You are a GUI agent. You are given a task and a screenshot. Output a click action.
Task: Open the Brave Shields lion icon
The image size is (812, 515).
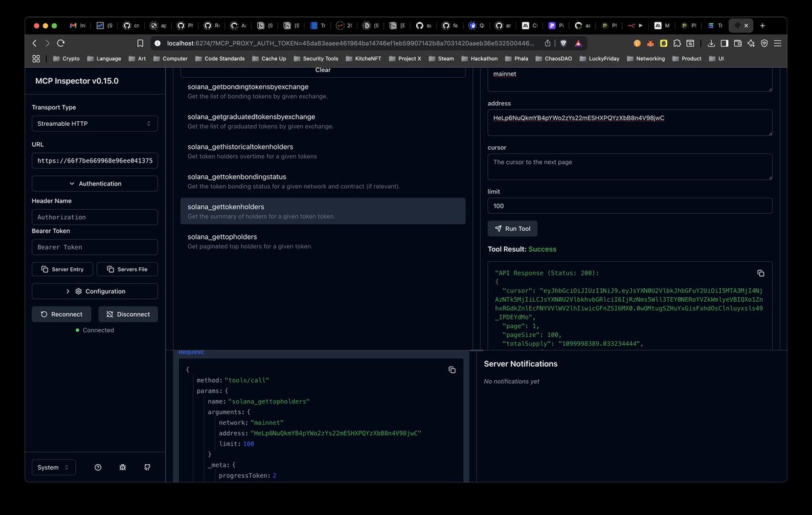563,43
